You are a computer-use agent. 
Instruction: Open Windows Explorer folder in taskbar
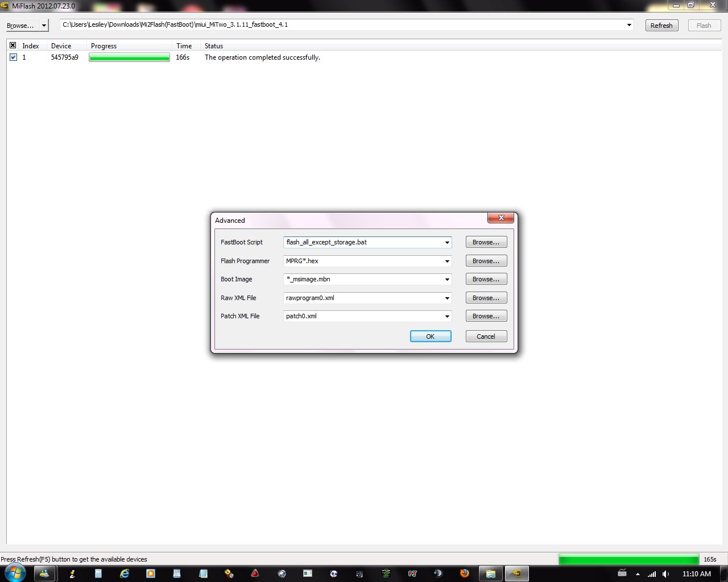[490, 573]
